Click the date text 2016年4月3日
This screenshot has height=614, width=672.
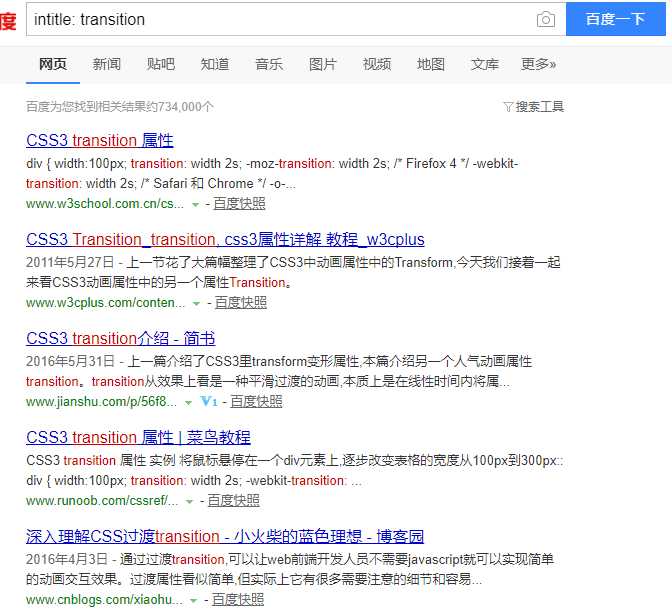67,559
